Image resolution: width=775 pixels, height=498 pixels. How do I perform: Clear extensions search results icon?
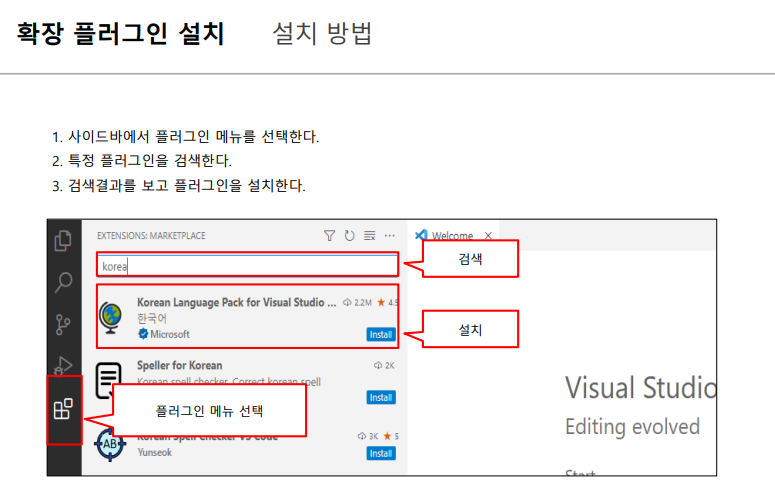(x=370, y=236)
